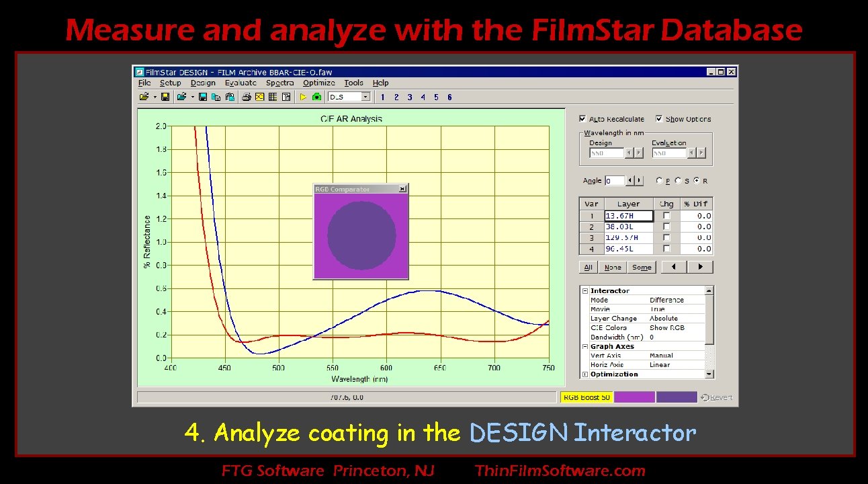Click the None button
Image resolution: width=868 pixels, height=484 pixels.
point(613,267)
